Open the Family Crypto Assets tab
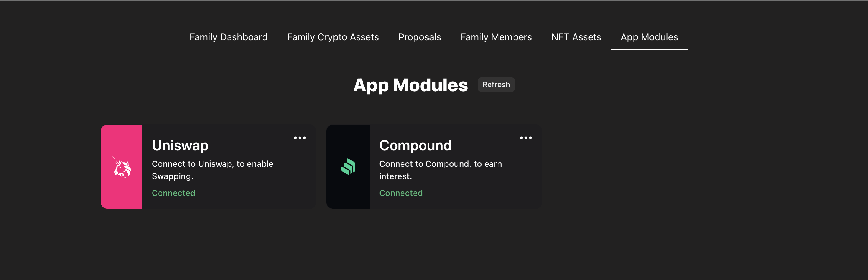Image resolution: width=868 pixels, height=280 pixels. [332, 37]
